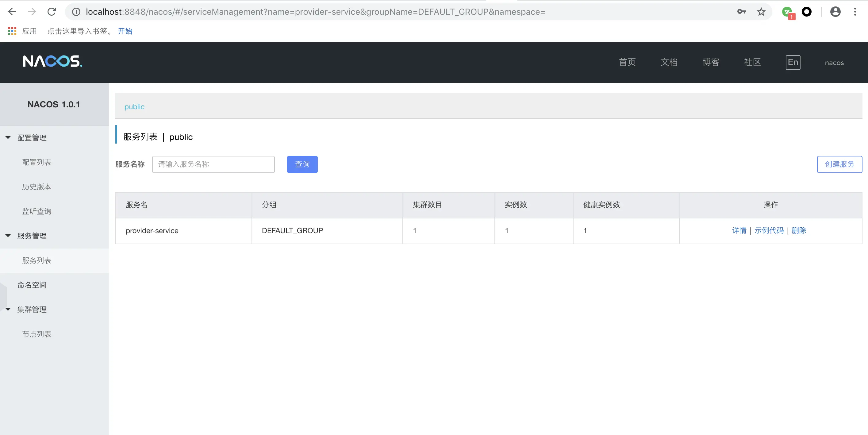Click the 创建服务 button
This screenshot has height=435, width=868.
pos(839,164)
